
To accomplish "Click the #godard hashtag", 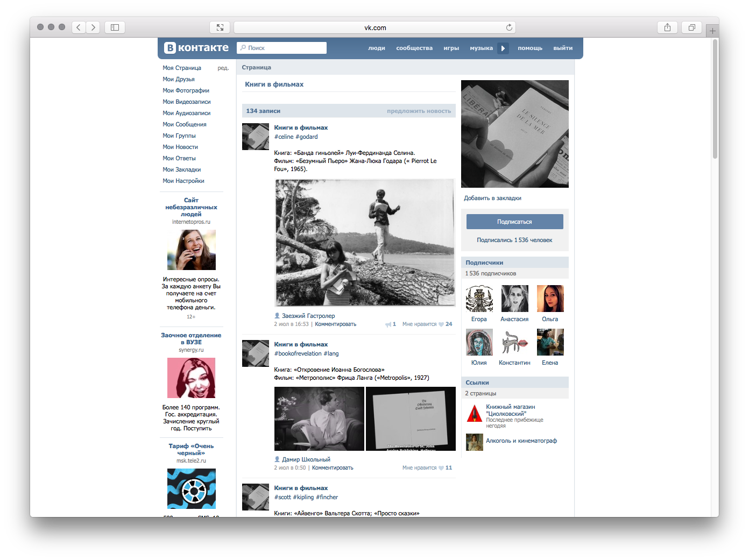I will click(307, 137).
